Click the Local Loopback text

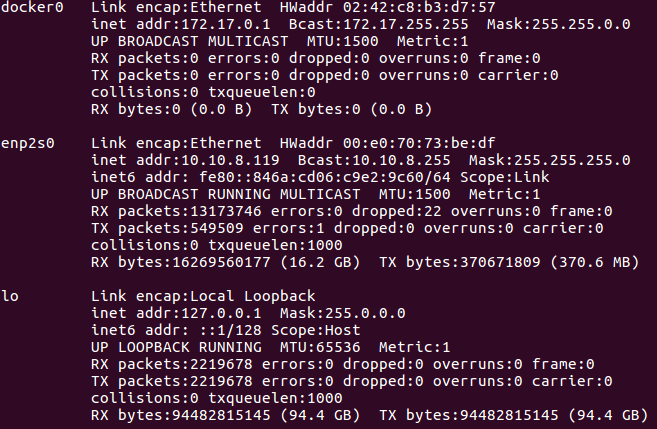(x=253, y=296)
